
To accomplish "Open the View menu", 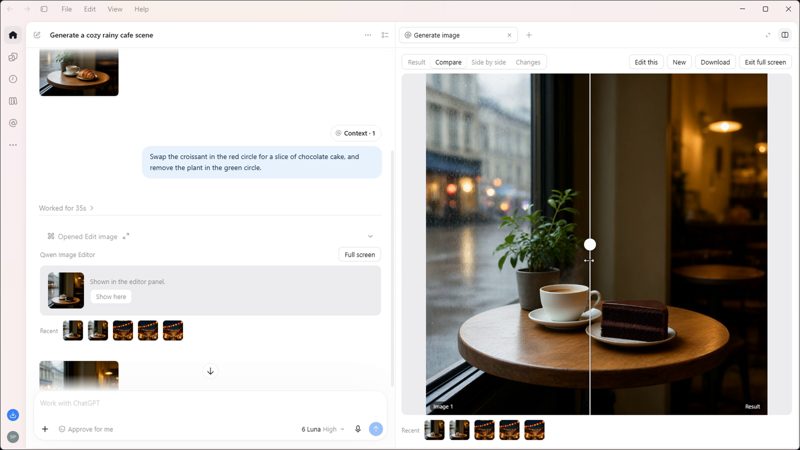I will point(115,9).
